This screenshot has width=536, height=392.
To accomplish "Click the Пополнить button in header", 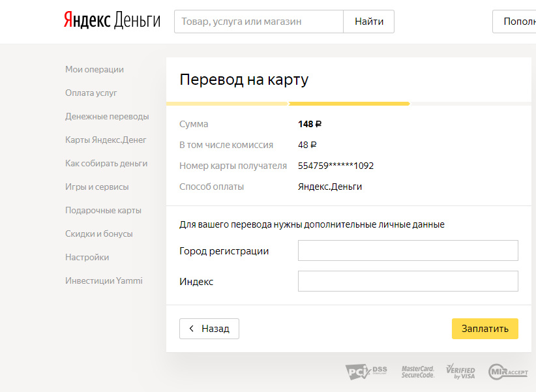I will point(514,22).
